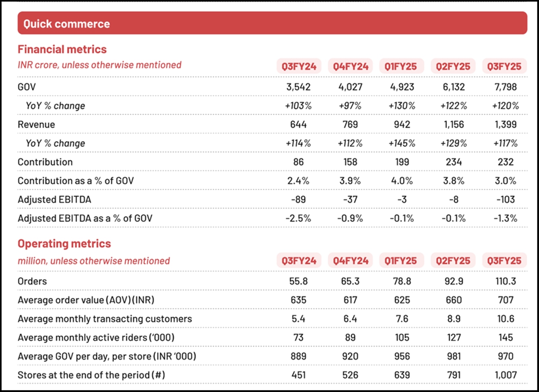The height and width of the screenshot is (392, 539).
Task: Select the Adjusted EBITDA row label
Action: point(54,199)
